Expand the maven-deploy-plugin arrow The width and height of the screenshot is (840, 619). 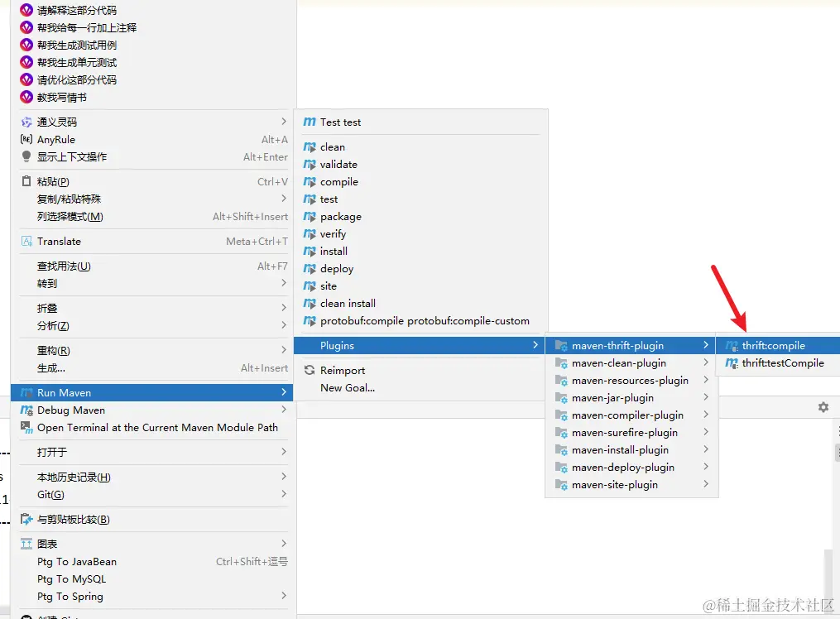click(706, 467)
